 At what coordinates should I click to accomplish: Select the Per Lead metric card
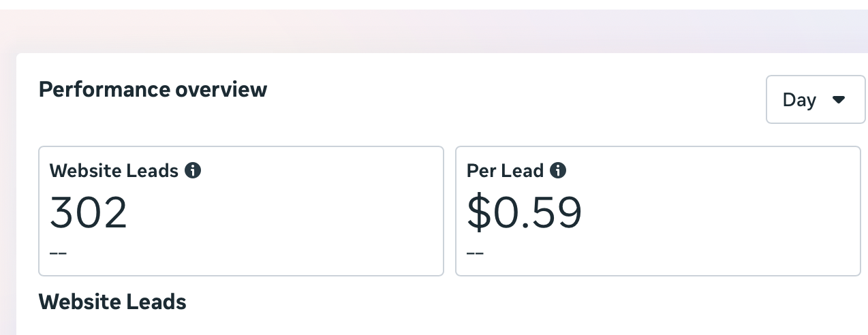point(657,210)
